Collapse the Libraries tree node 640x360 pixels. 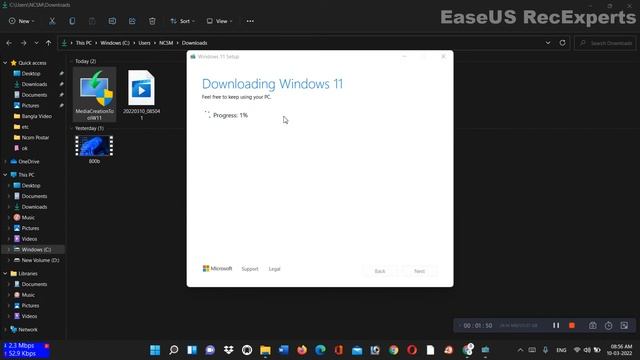pyautogui.click(x=5, y=273)
